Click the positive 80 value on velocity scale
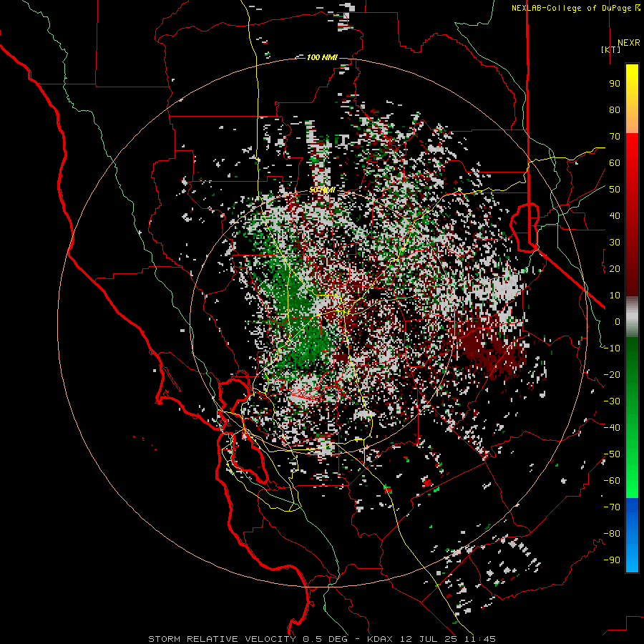The height and width of the screenshot is (644, 644). [x=615, y=109]
